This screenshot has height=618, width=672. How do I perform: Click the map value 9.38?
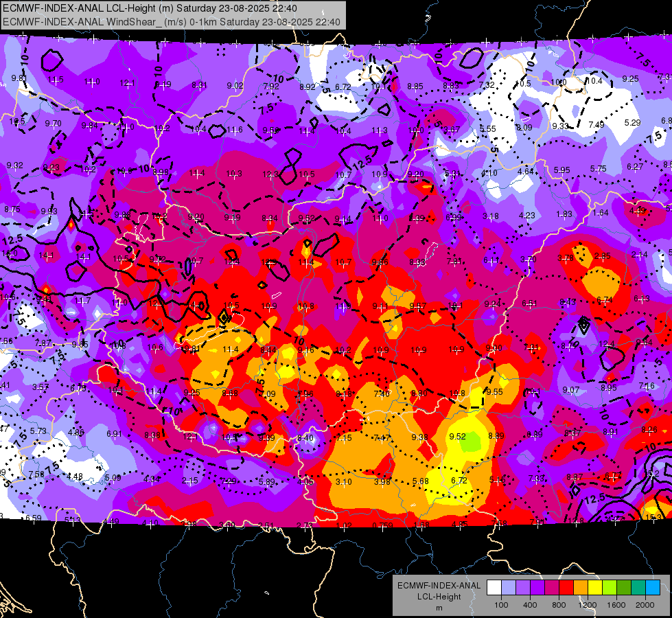coord(419,437)
